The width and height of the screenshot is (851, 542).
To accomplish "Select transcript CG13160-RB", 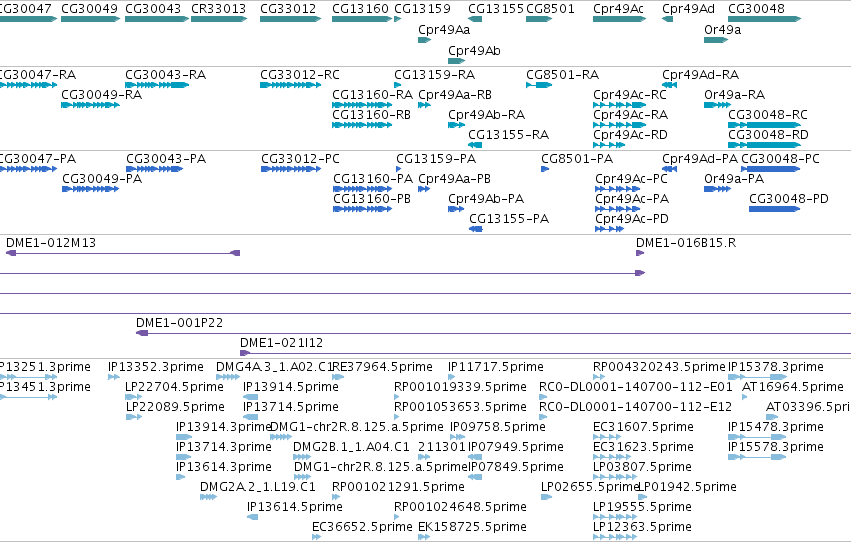I will coord(362,125).
